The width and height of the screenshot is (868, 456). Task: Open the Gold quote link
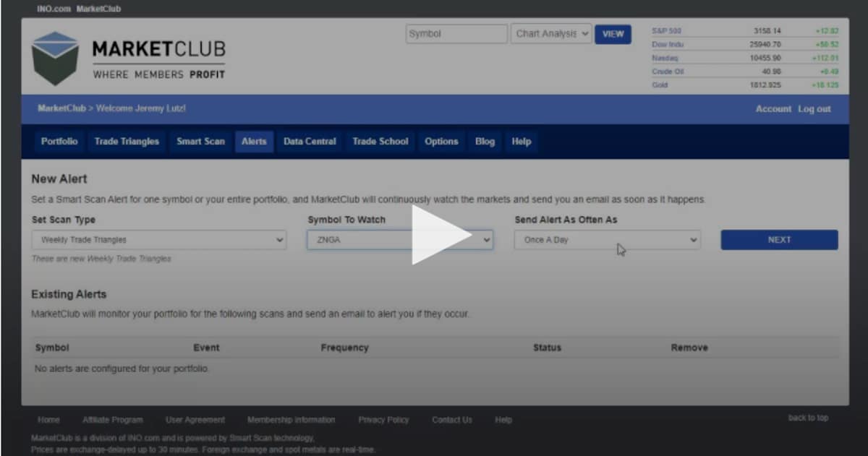[660, 85]
